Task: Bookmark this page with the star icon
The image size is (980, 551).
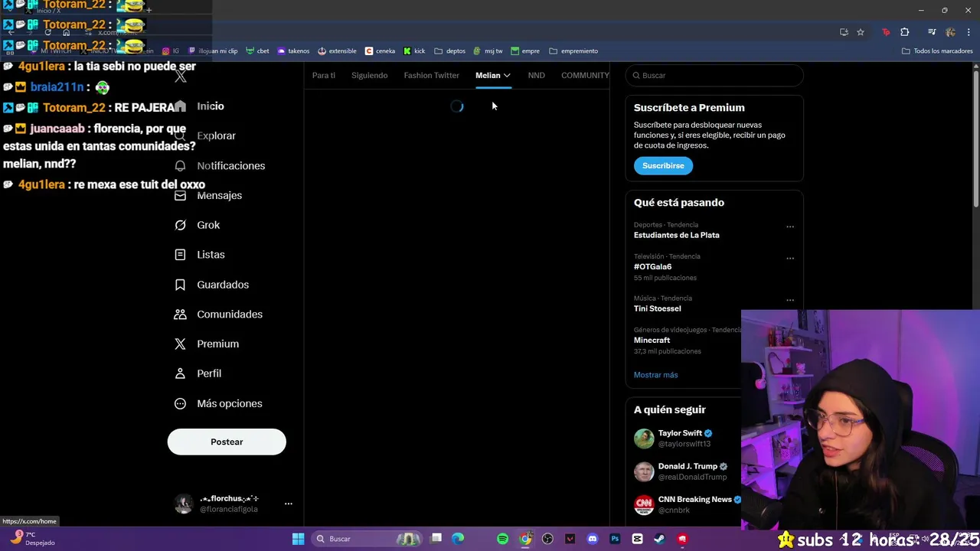Action: tap(861, 32)
